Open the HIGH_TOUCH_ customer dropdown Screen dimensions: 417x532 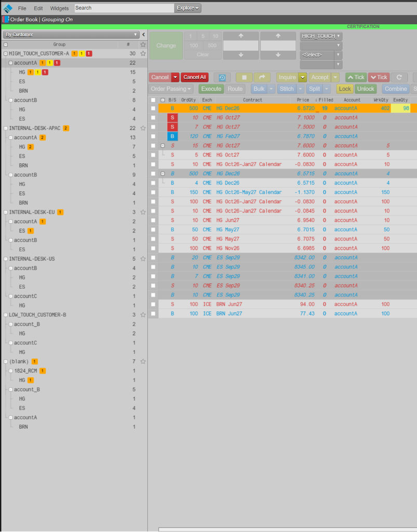click(x=321, y=36)
